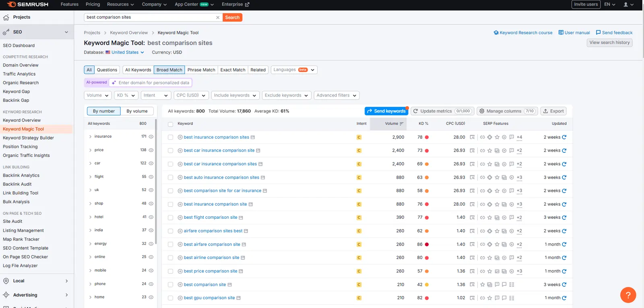Expand the price keyword group
This screenshot has height=308, width=644.
click(90, 150)
